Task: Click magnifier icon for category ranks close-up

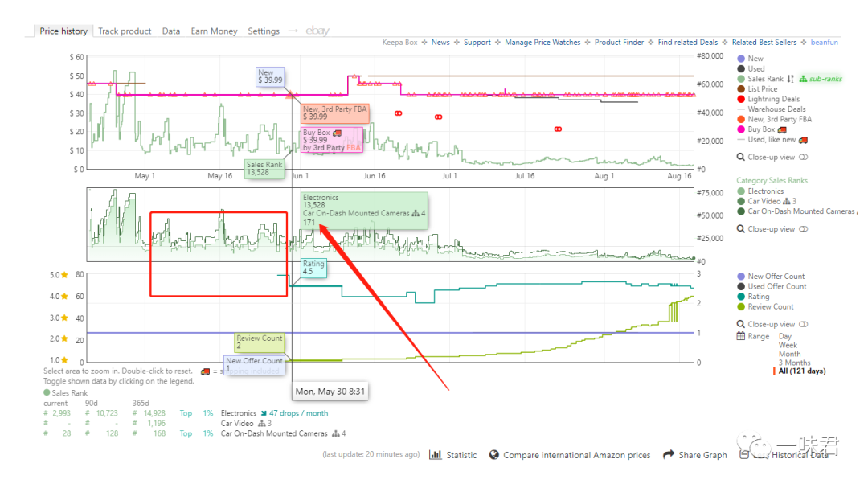Action: (x=741, y=229)
